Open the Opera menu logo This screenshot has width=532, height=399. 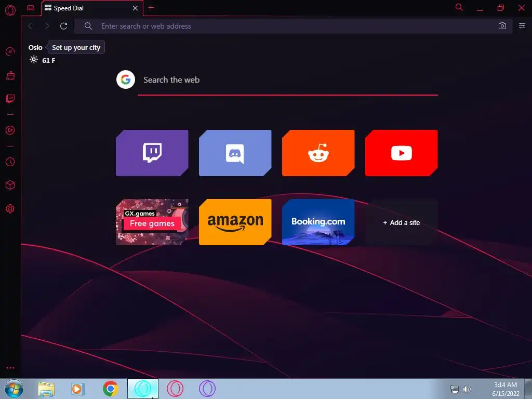click(x=10, y=10)
